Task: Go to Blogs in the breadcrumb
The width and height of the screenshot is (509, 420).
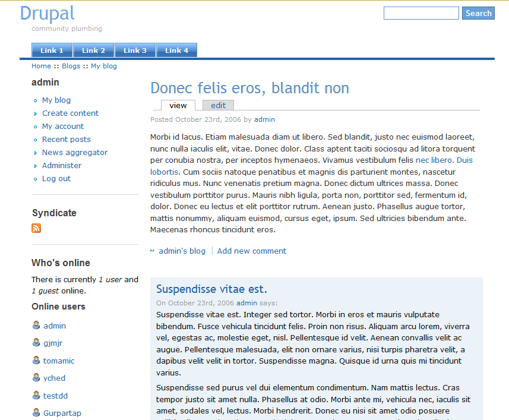Action: [x=71, y=66]
